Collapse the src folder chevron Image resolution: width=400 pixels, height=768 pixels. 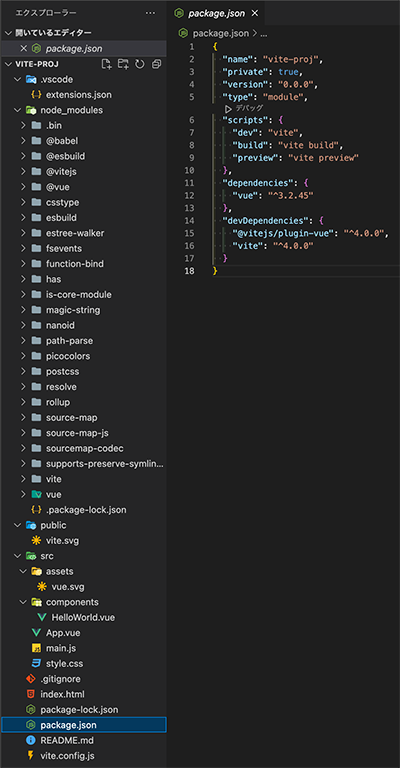(18, 556)
